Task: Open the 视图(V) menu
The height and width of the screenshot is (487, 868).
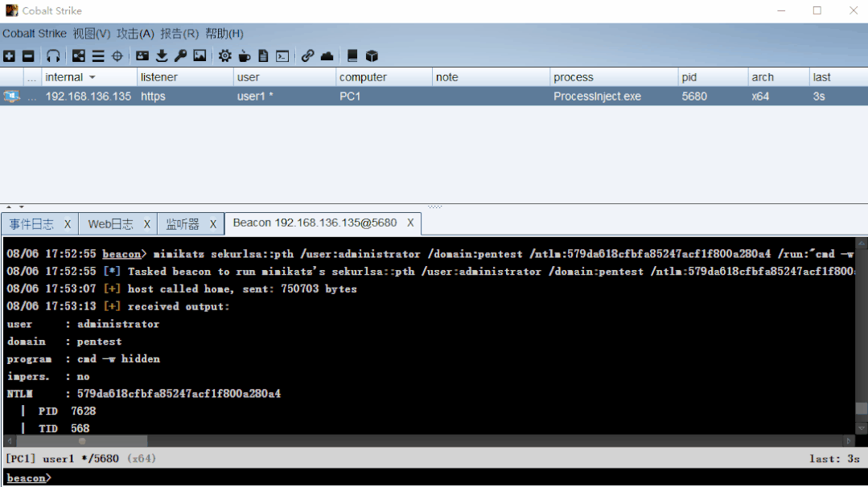Action: coord(92,34)
